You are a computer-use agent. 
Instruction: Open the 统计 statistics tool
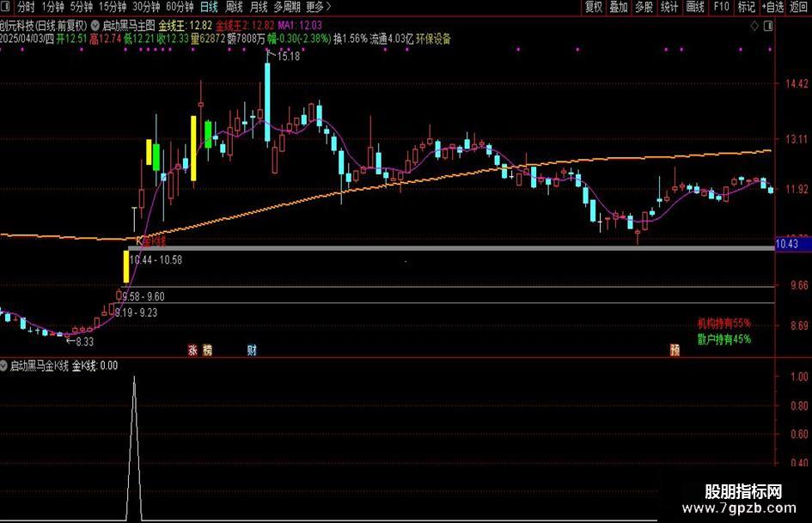coord(669,7)
